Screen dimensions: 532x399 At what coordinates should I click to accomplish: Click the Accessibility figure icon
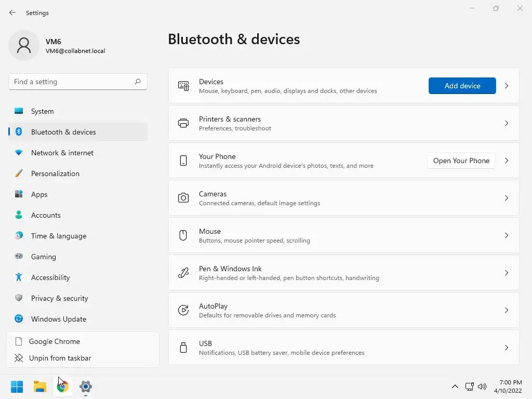[19, 277]
